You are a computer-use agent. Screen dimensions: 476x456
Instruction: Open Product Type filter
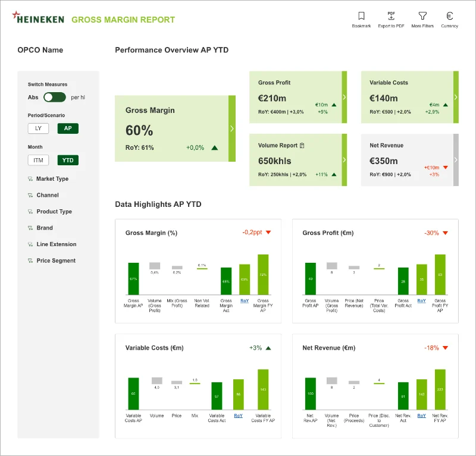tap(54, 212)
